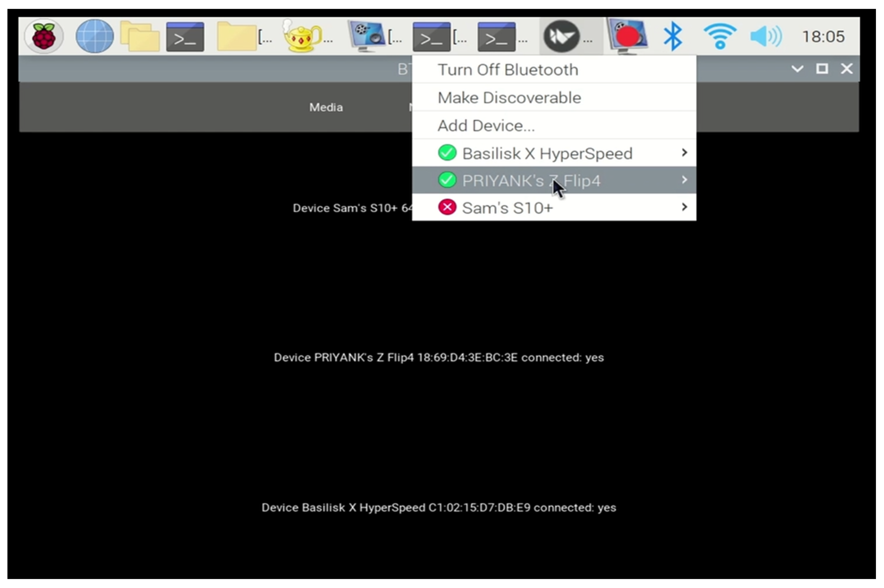Image resolution: width=884 pixels, height=588 pixels.
Task: Expand Sam's S10+ submenu arrow
Action: [684, 207]
